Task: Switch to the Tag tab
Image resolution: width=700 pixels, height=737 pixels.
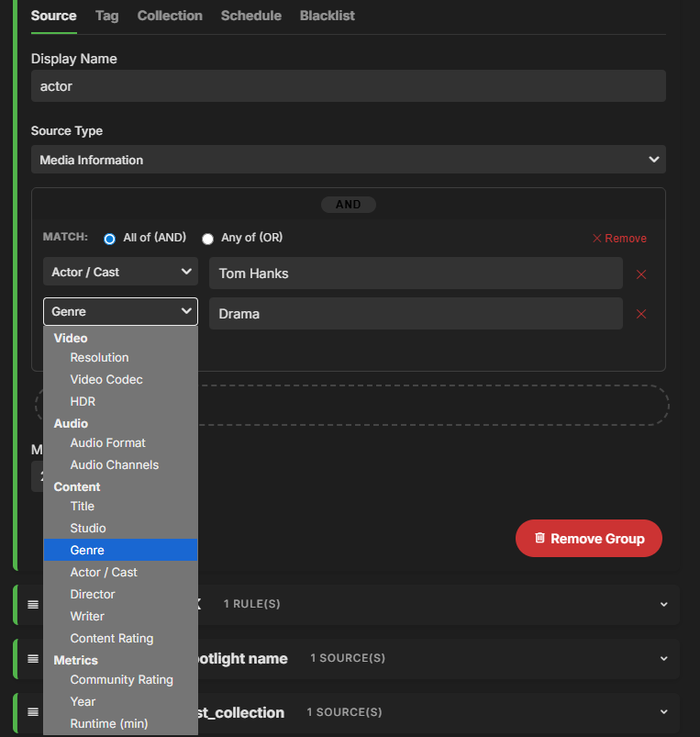Action: (x=106, y=16)
